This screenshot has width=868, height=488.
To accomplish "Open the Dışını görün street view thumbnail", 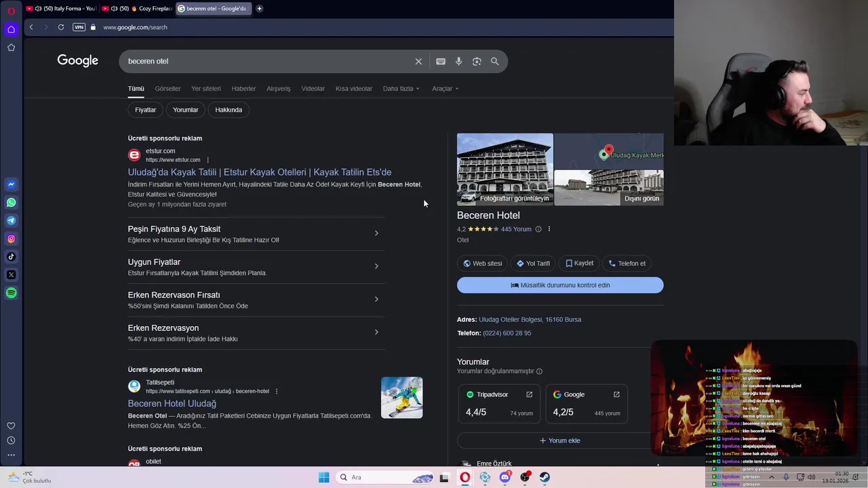I will [x=609, y=188].
